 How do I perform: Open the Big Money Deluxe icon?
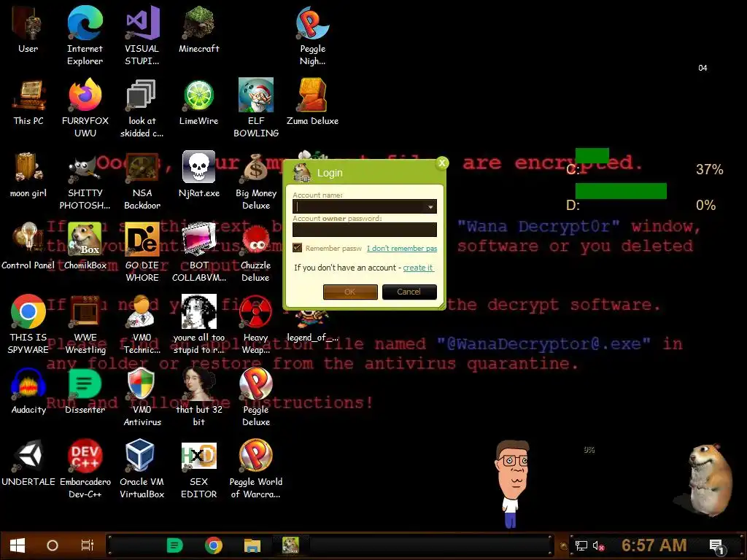(x=256, y=181)
